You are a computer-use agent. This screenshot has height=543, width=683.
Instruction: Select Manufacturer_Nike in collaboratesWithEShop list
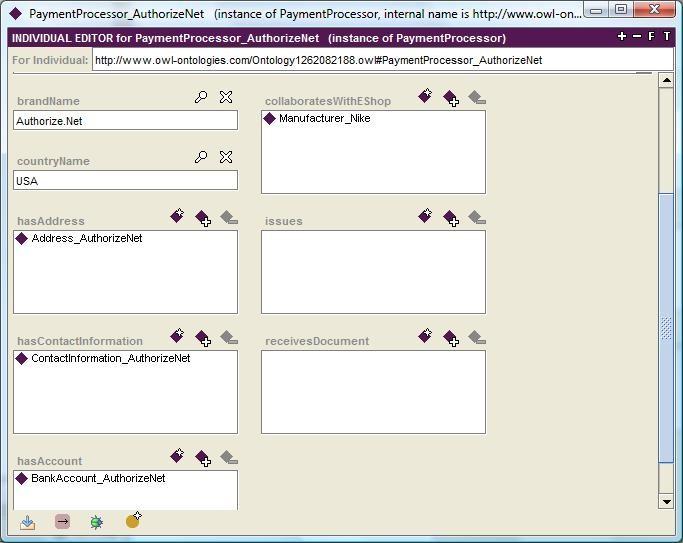(325, 118)
